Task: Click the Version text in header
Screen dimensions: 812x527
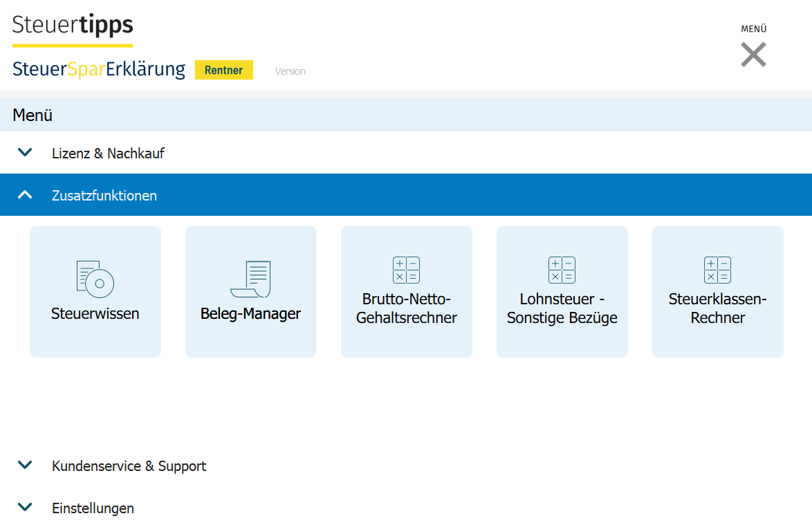Action: click(x=290, y=71)
